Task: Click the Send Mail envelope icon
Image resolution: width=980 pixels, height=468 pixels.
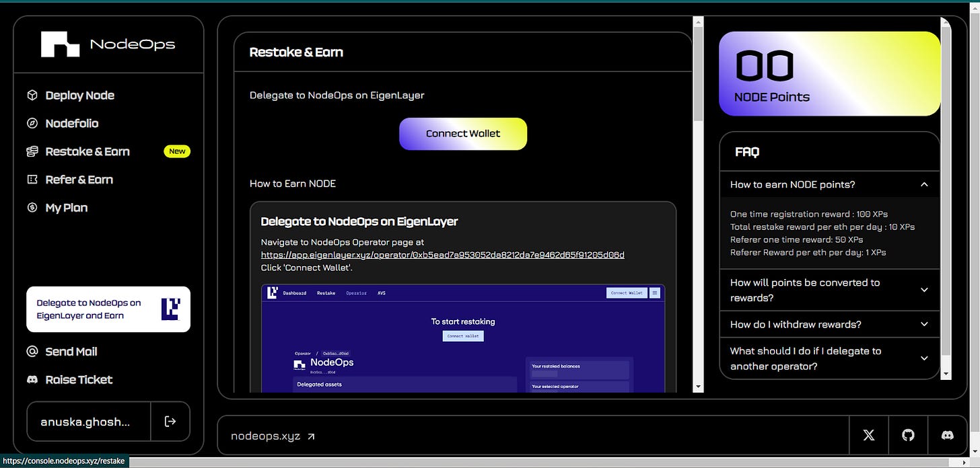Action: (32, 351)
